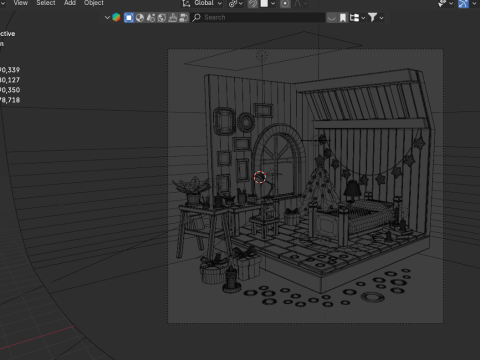Viewport: 480px width, 360px height.
Task: Open the gizmo options dropdown arrow
Action: tap(474, 3)
